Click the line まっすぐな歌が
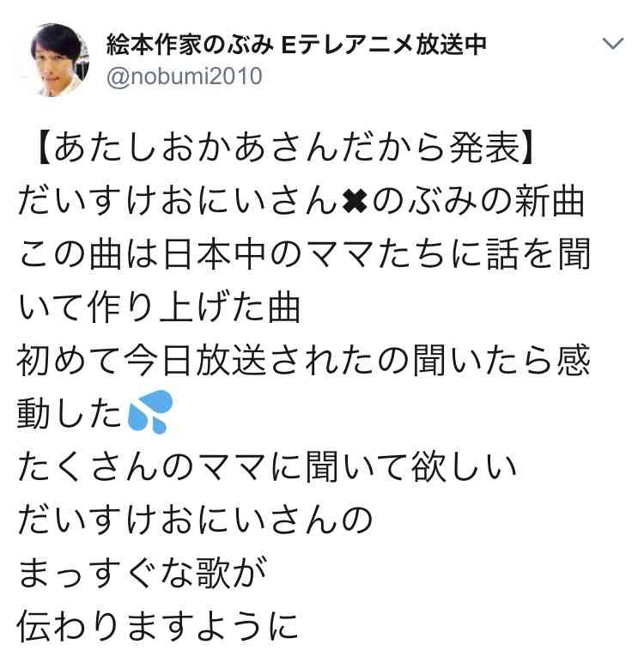Image resolution: width=644 pixels, height=663 pixels. point(142,573)
